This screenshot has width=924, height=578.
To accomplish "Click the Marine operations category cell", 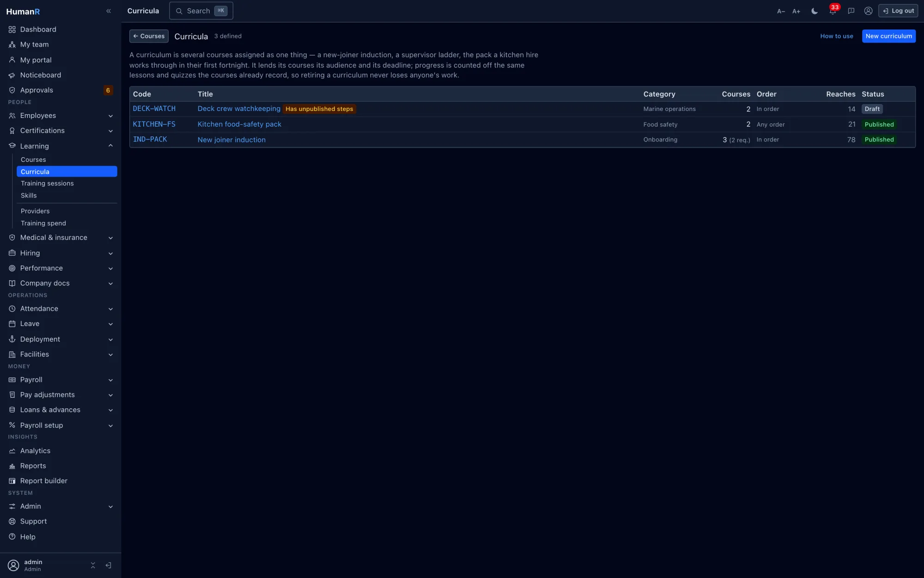I will tap(669, 109).
